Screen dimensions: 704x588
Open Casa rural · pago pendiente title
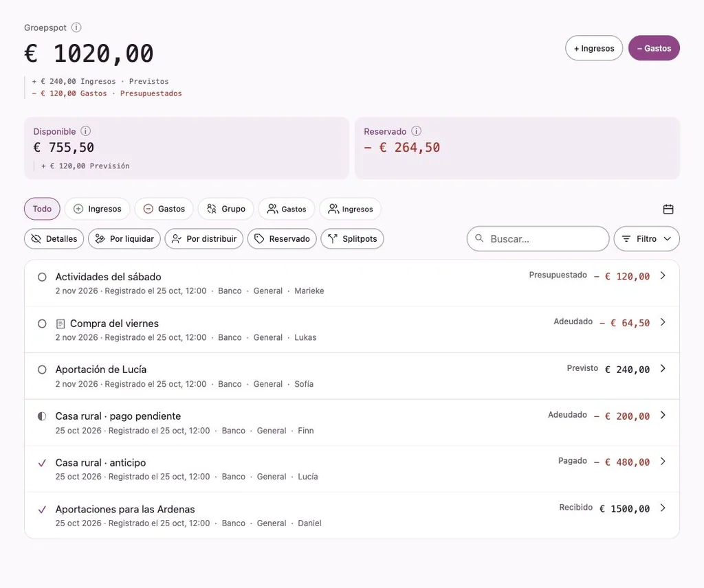click(x=118, y=416)
